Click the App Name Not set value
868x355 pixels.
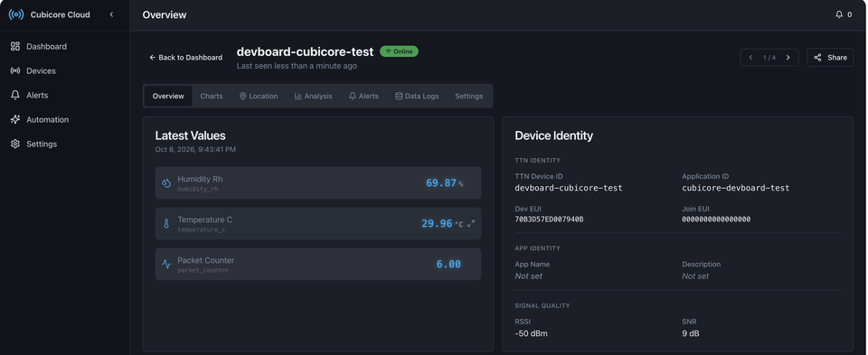coord(529,276)
